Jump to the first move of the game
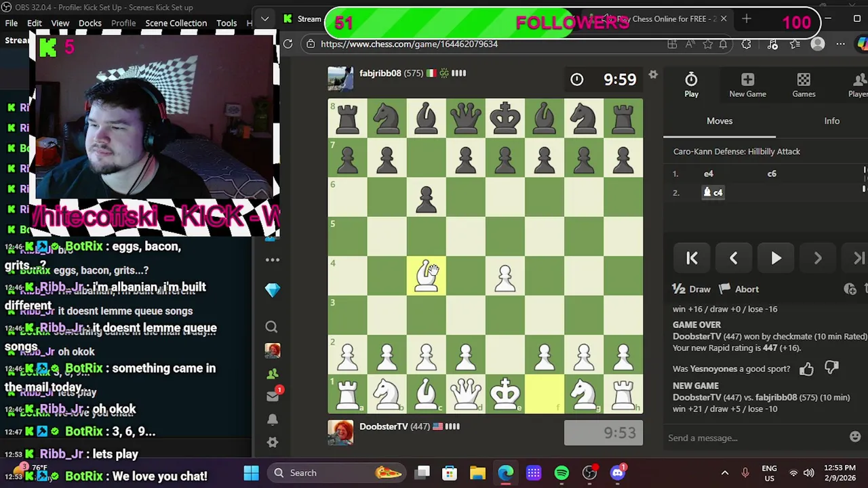 [692, 258]
